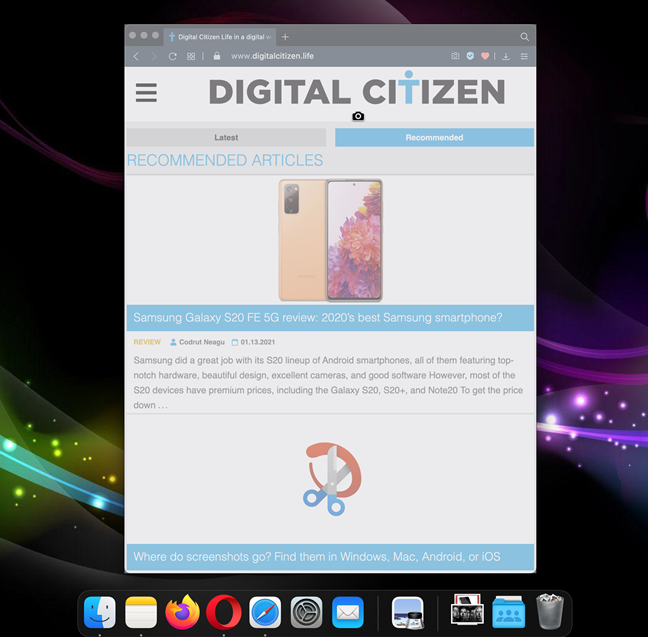
Task: Click the blue ad blocker shield icon
Action: pos(470,56)
